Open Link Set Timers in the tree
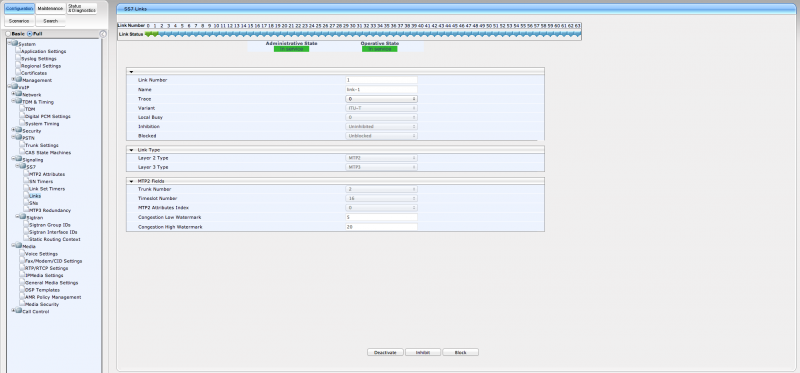This screenshot has width=800, height=373. click(x=47, y=188)
